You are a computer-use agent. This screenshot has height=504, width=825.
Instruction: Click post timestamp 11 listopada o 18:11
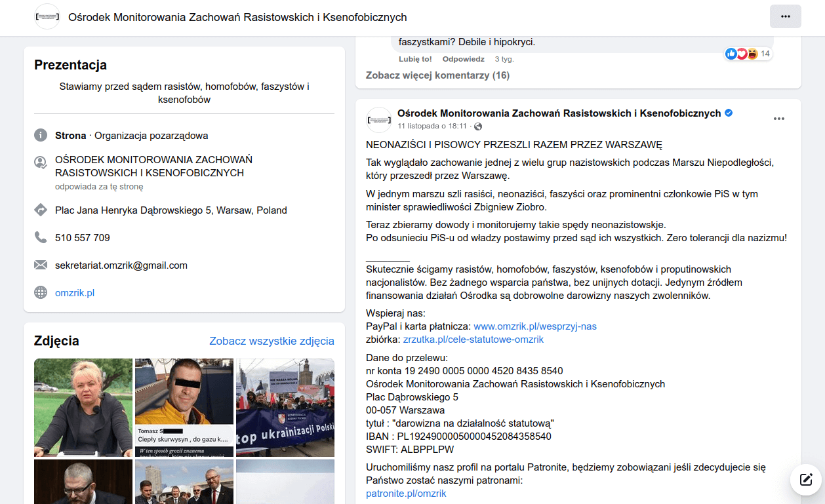tap(432, 126)
